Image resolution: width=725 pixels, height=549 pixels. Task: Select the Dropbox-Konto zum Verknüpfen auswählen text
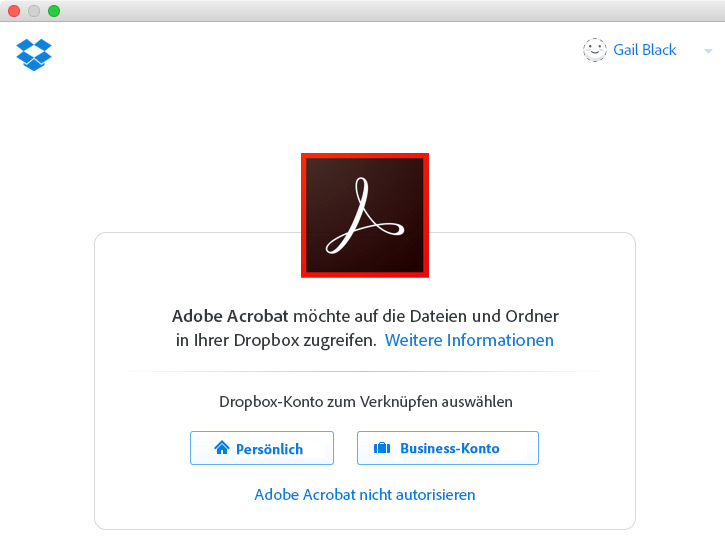(366, 401)
